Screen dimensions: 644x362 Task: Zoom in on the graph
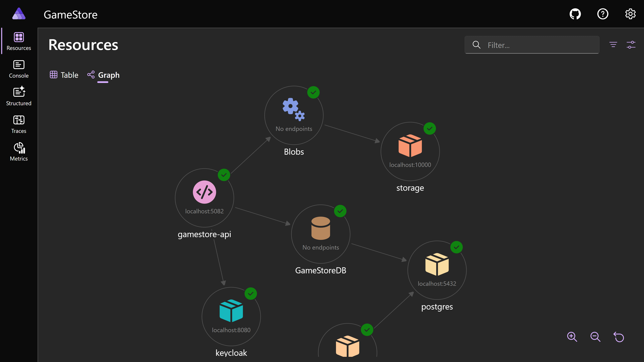(x=572, y=337)
